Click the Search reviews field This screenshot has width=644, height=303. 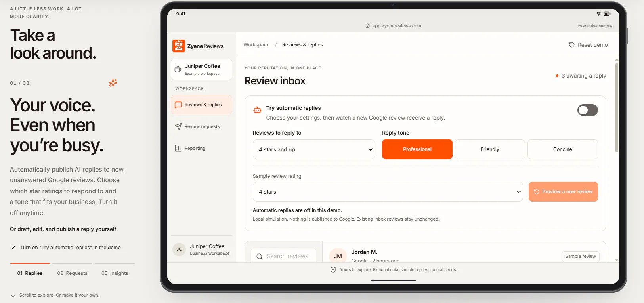coord(283,255)
